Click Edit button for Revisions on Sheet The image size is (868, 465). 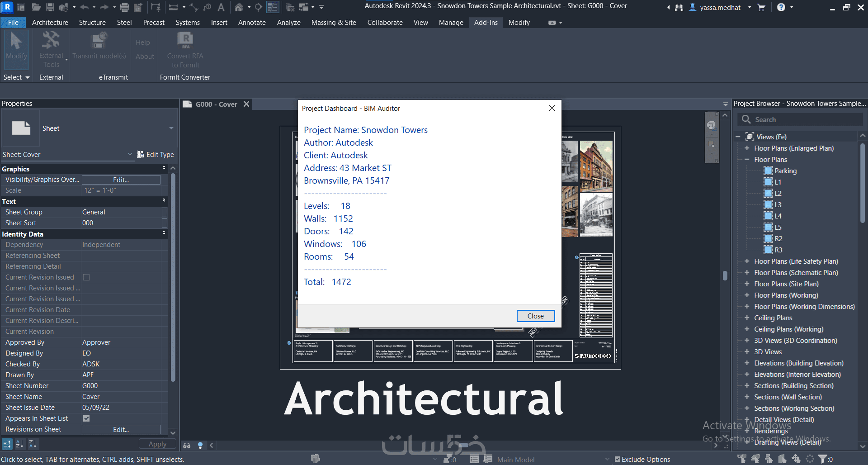(x=121, y=429)
